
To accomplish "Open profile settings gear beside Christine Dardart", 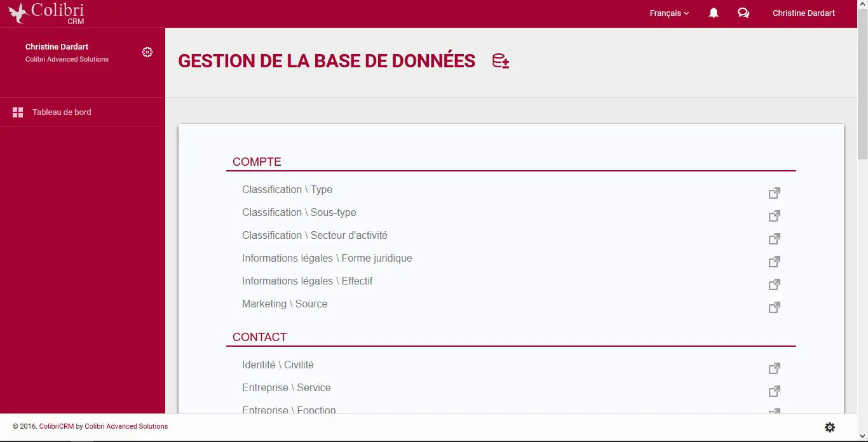I will (147, 52).
